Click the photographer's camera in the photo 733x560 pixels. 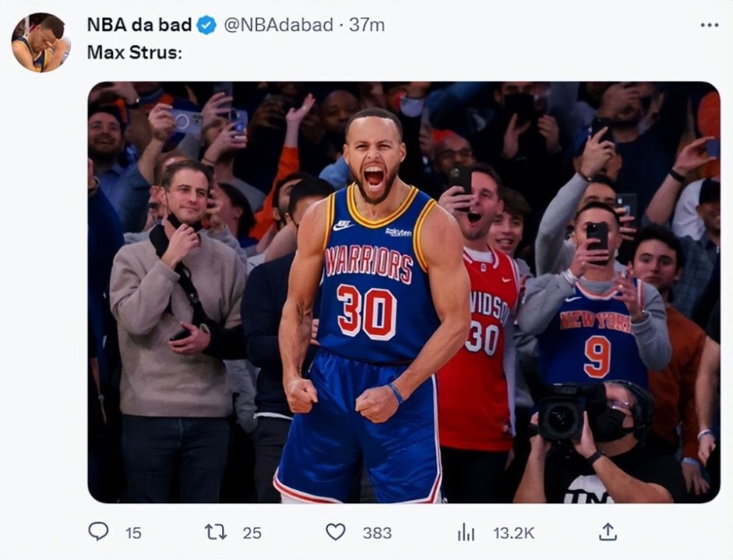click(x=561, y=413)
